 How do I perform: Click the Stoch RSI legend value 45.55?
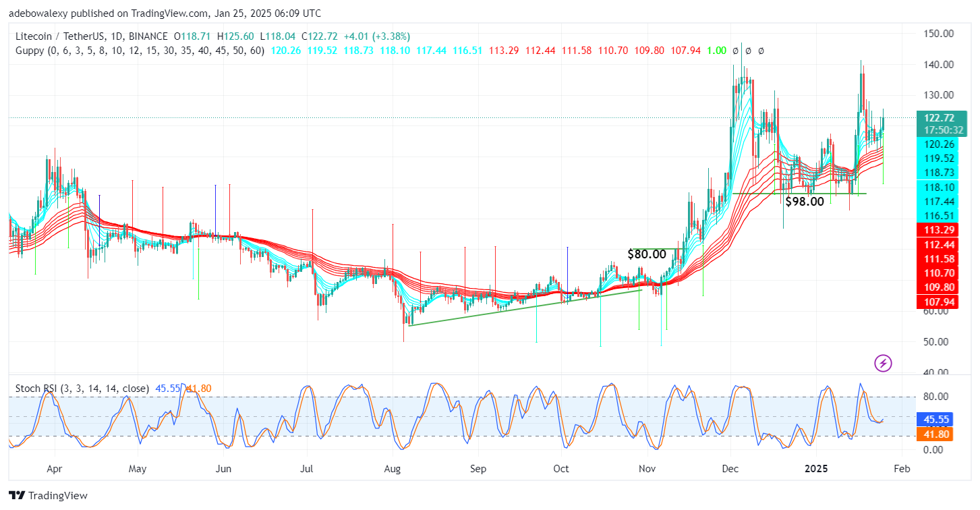pos(168,389)
